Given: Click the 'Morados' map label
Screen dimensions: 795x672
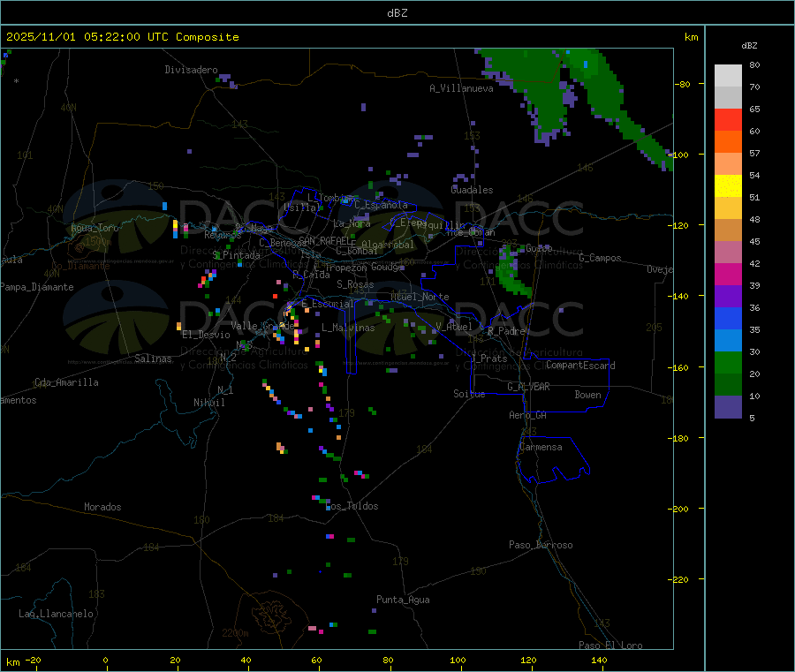Looking at the screenshot, I should click(x=102, y=507).
